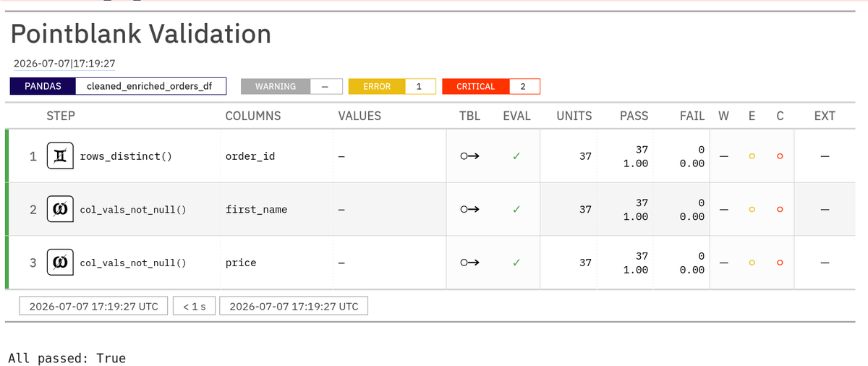Click units value 37 in first_name row

585,210
